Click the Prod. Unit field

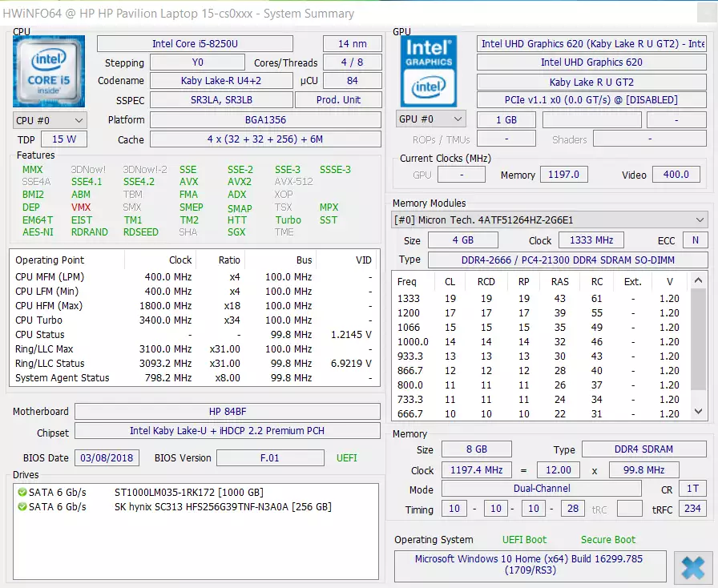tap(338, 100)
